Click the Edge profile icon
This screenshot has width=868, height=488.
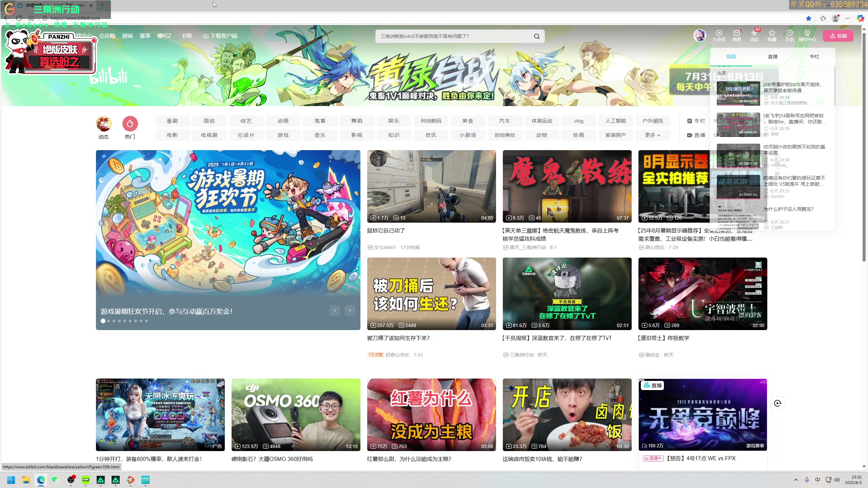click(x=836, y=18)
